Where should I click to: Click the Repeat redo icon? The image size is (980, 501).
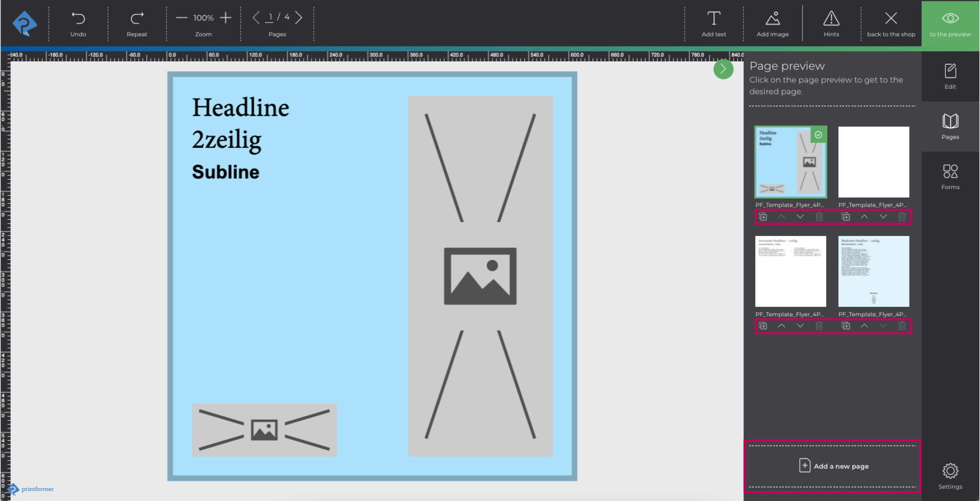[137, 19]
